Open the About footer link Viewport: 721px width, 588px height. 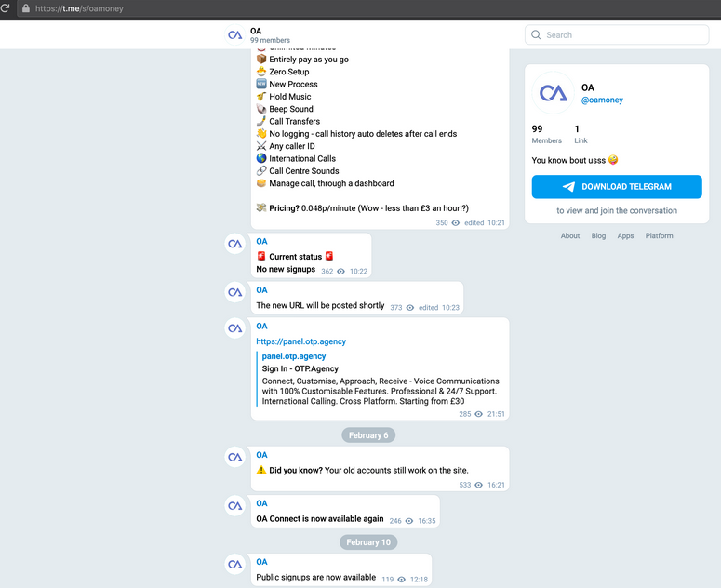(x=570, y=236)
